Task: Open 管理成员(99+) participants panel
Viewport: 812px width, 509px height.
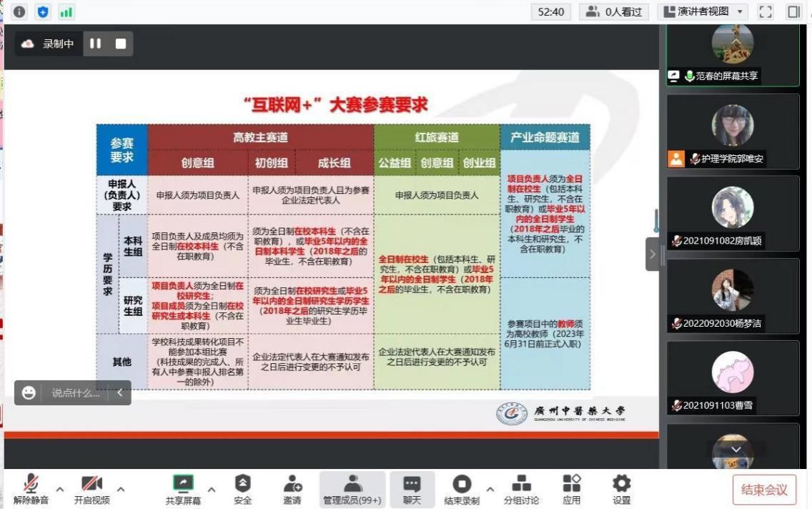Action: point(352,489)
